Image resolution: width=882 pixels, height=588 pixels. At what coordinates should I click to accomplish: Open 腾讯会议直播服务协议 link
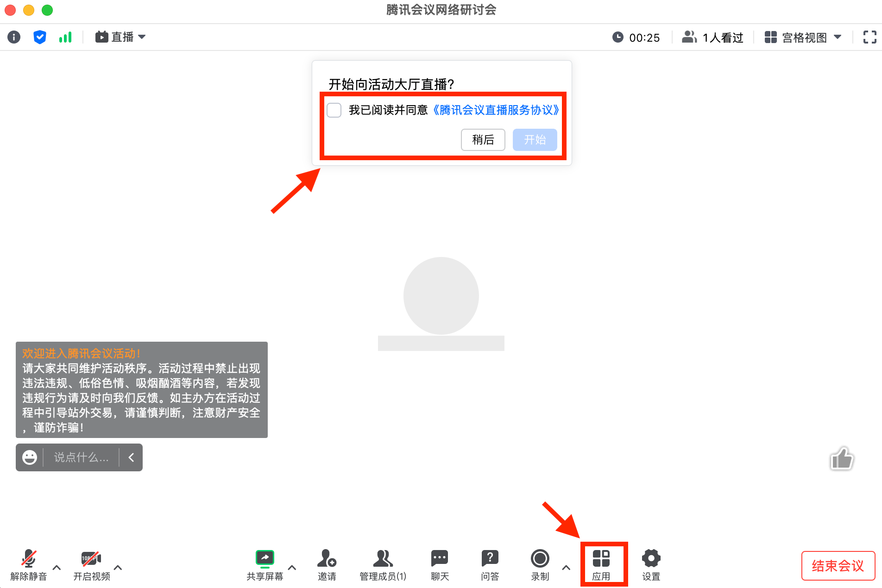497,110
